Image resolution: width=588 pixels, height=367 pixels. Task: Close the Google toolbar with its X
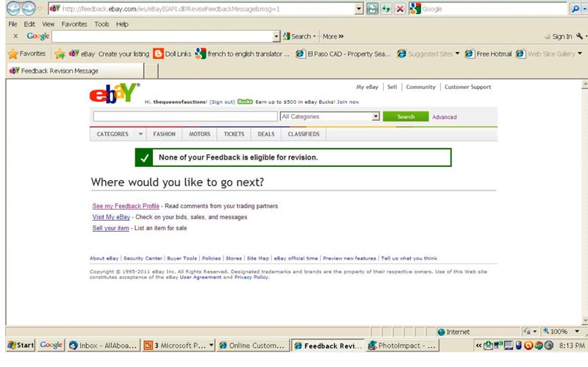(x=15, y=36)
